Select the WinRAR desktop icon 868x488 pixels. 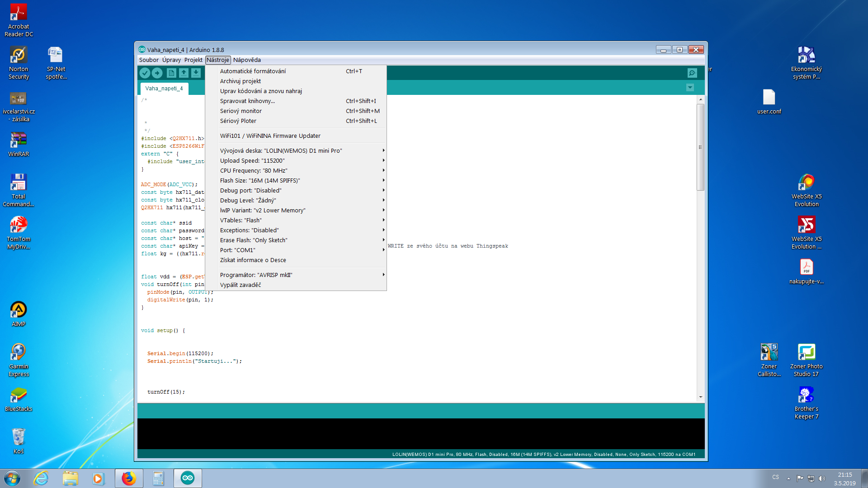19,144
